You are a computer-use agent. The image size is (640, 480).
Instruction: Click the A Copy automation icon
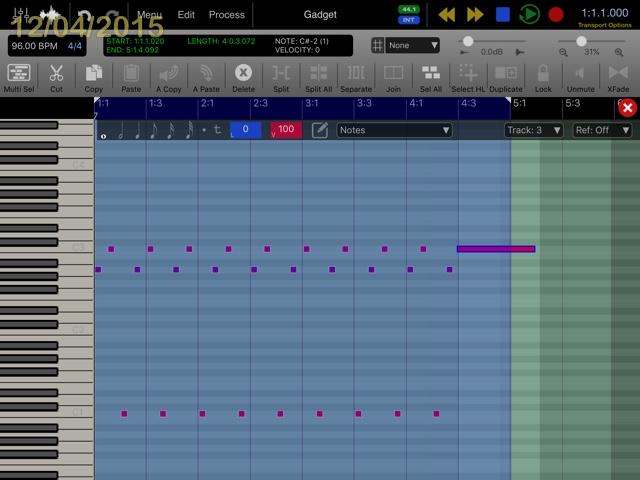169,78
